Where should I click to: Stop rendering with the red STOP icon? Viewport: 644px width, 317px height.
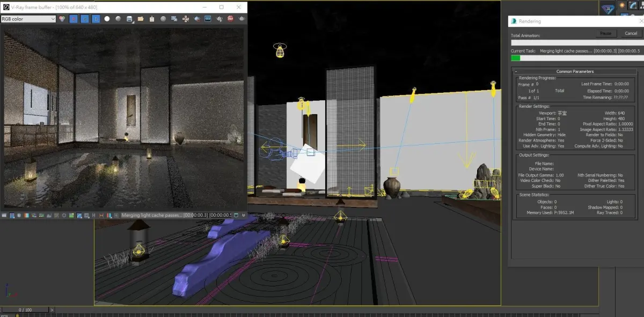231,19
